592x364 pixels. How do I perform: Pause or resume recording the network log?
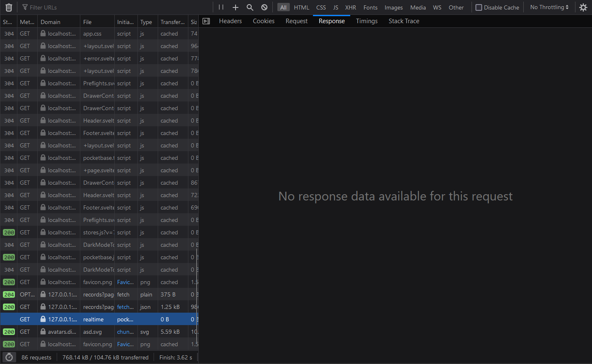coord(221,7)
